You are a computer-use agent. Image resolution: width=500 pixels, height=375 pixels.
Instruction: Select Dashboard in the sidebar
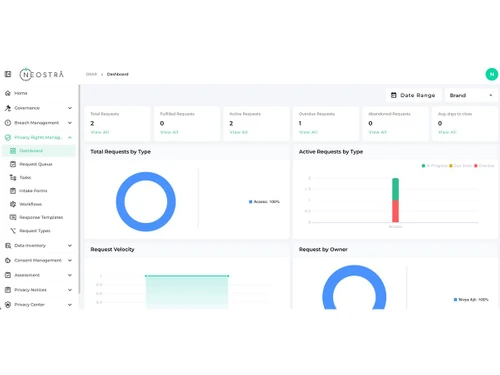39,151
